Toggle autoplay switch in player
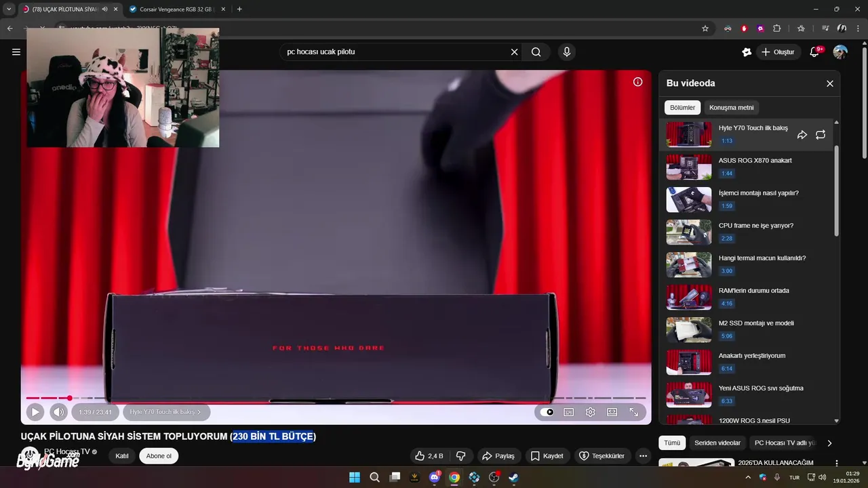Screen dimensions: 868x488 coord(547,412)
